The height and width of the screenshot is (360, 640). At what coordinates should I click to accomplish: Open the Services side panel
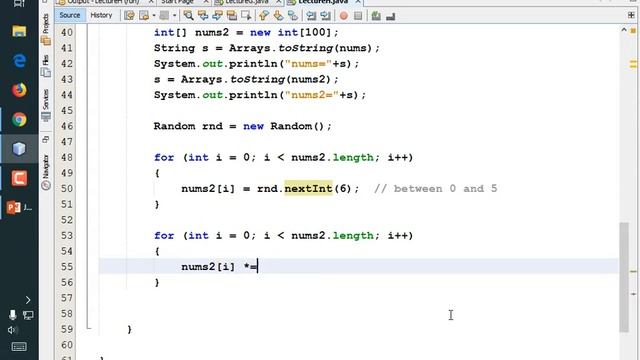[46, 105]
